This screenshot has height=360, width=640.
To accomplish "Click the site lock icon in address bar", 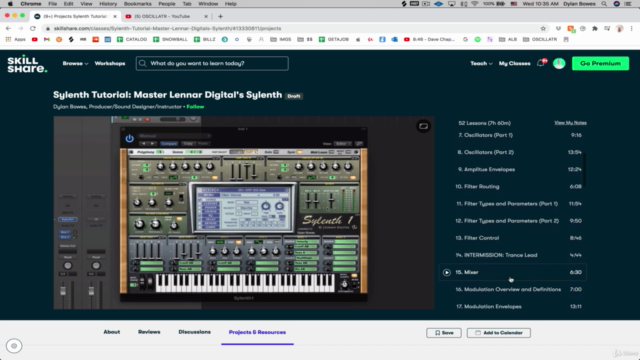I will pos(48,29).
